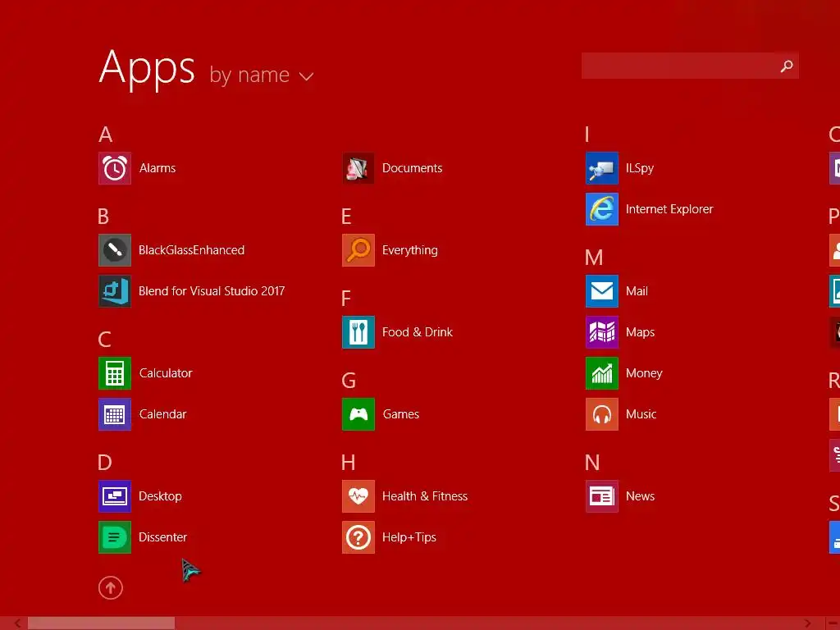Open the Games app icon
This screenshot has width=840, height=630.
coord(358,414)
